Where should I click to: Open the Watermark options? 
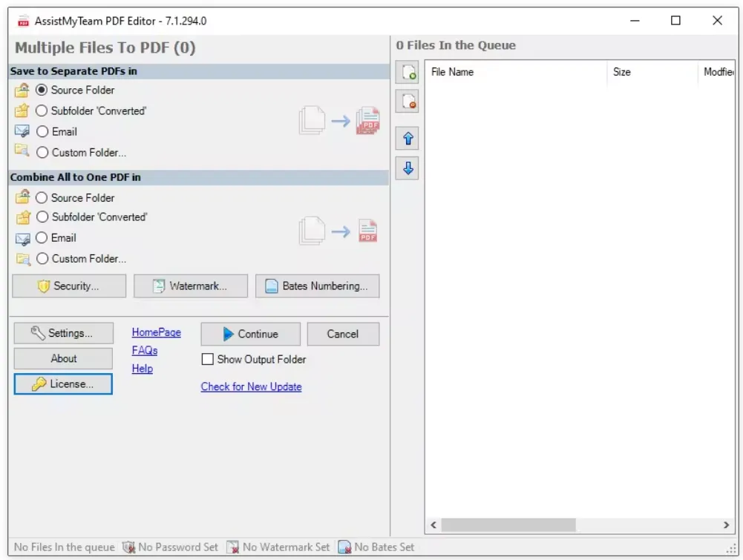[191, 286]
